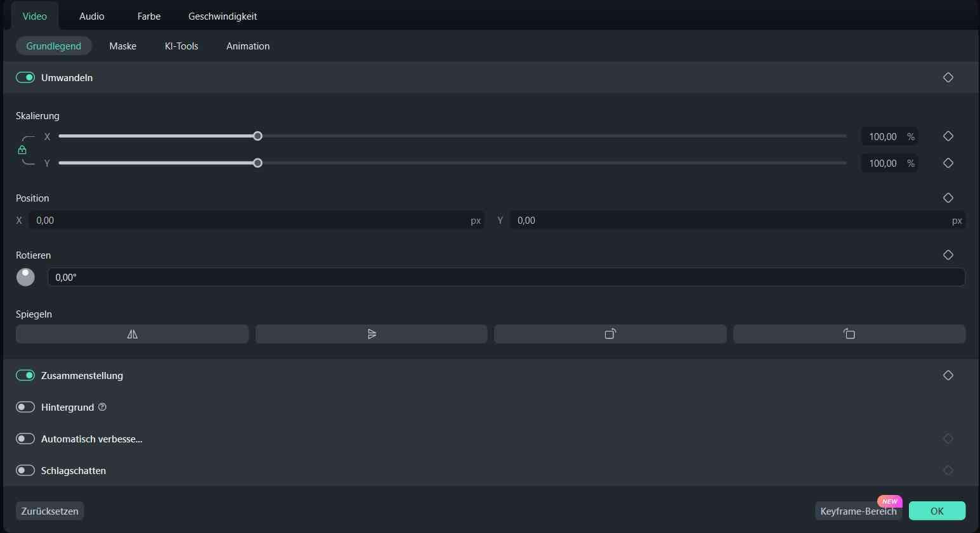Click the Skalierung Y slider handle
This screenshot has width=980, height=533.
258,163
